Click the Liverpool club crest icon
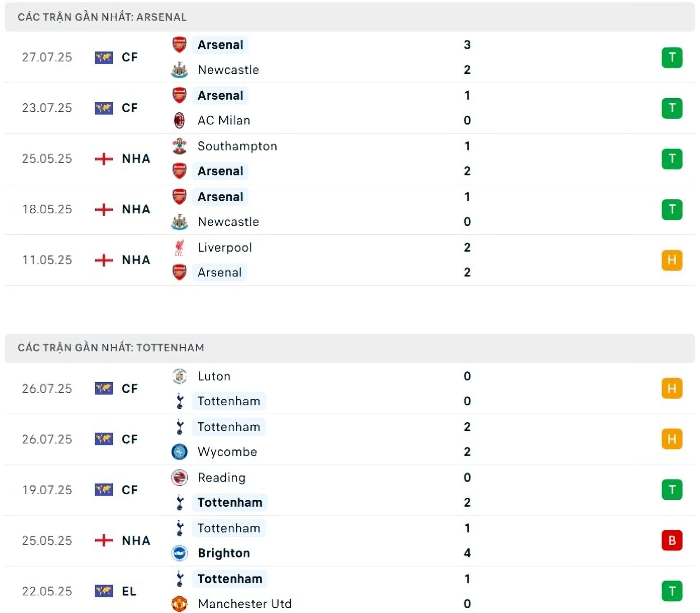 [179, 248]
